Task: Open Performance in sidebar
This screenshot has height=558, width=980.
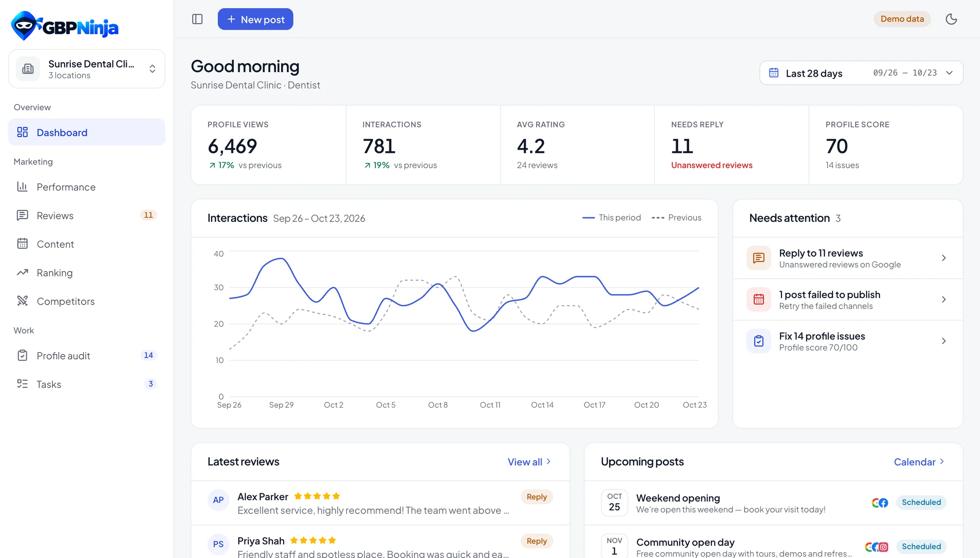Action: point(87,187)
